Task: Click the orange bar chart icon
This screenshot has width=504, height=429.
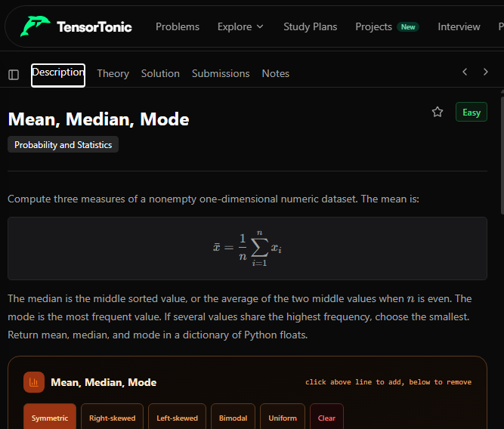Action: pyautogui.click(x=34, y=382)
